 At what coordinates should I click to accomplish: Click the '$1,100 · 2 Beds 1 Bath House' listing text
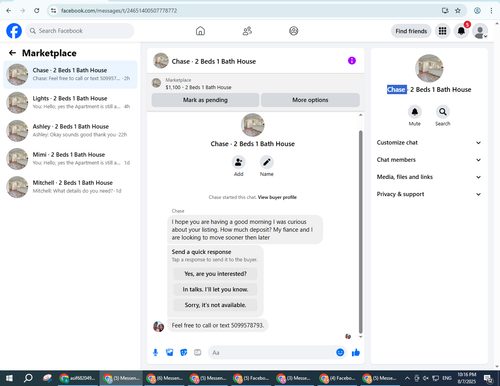[x=198, y=87]
